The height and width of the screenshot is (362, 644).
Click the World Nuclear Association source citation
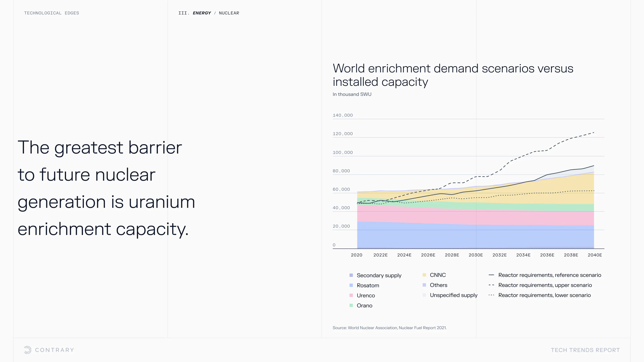389,328
